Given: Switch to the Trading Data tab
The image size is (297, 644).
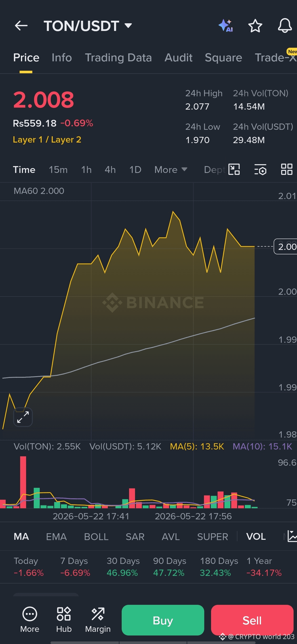Looking at the screenshot, I should coord(118,58).
